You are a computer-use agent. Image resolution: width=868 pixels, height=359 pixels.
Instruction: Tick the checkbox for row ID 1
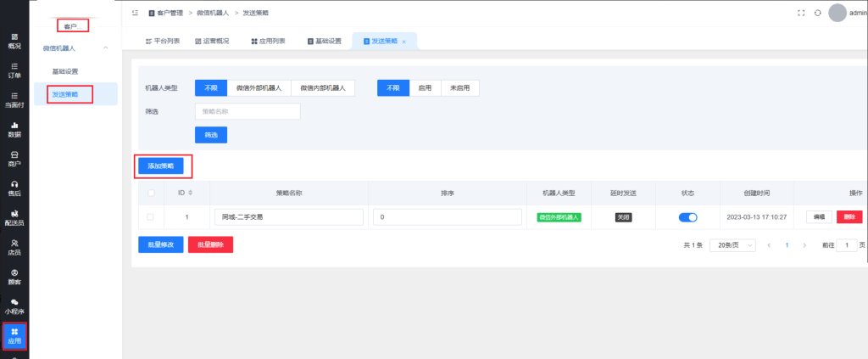tap(151, 217)
